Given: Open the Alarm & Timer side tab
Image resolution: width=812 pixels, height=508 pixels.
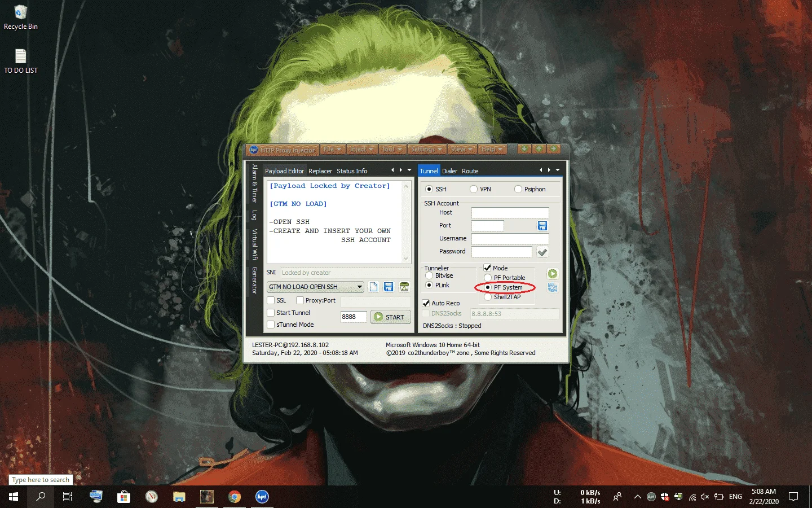Looking at the screenshot, I should pos(255,184).
